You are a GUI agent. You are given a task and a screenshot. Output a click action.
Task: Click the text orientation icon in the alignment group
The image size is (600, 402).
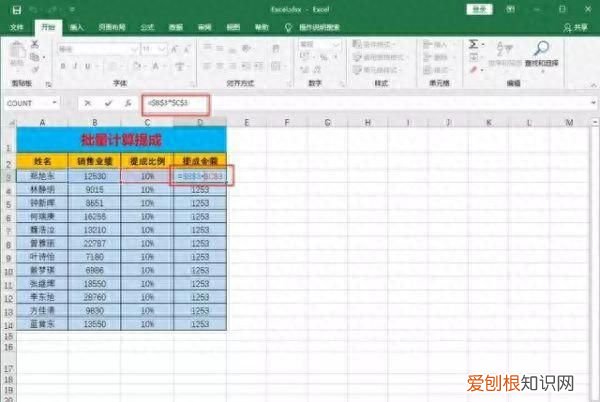(246, 48)
